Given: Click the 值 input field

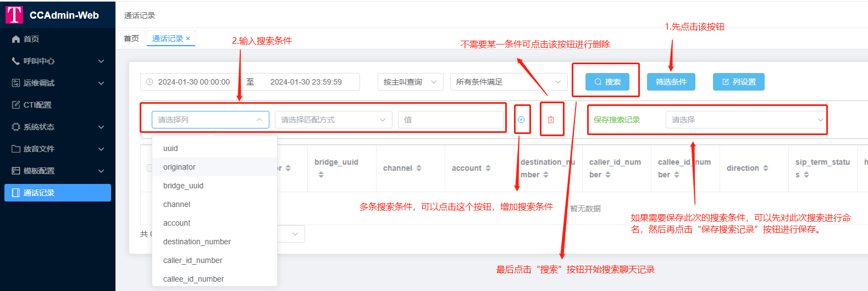Looking at the screenshot, I should click(450, 120).
